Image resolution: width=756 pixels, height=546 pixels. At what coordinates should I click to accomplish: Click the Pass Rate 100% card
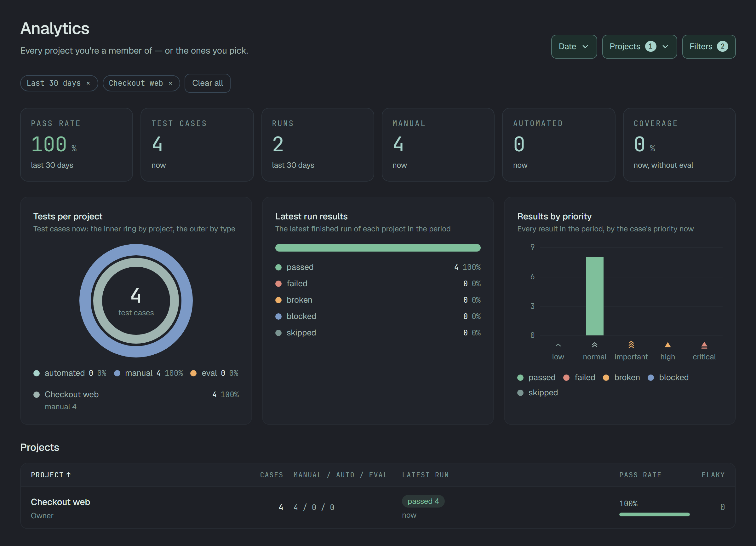coord(76,144)
